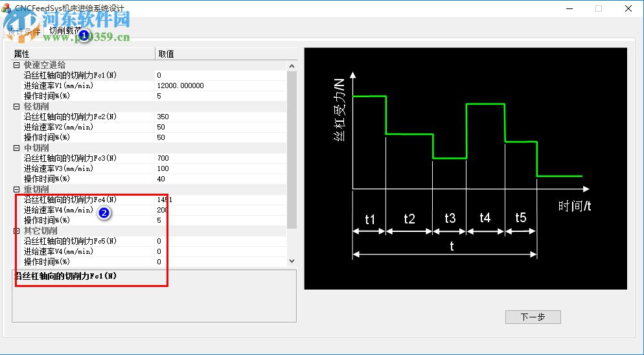Collapse the 其它切削 group
The width and height of the screenshot is (644, 355).
pyautogui.click(x=16, y=231)
